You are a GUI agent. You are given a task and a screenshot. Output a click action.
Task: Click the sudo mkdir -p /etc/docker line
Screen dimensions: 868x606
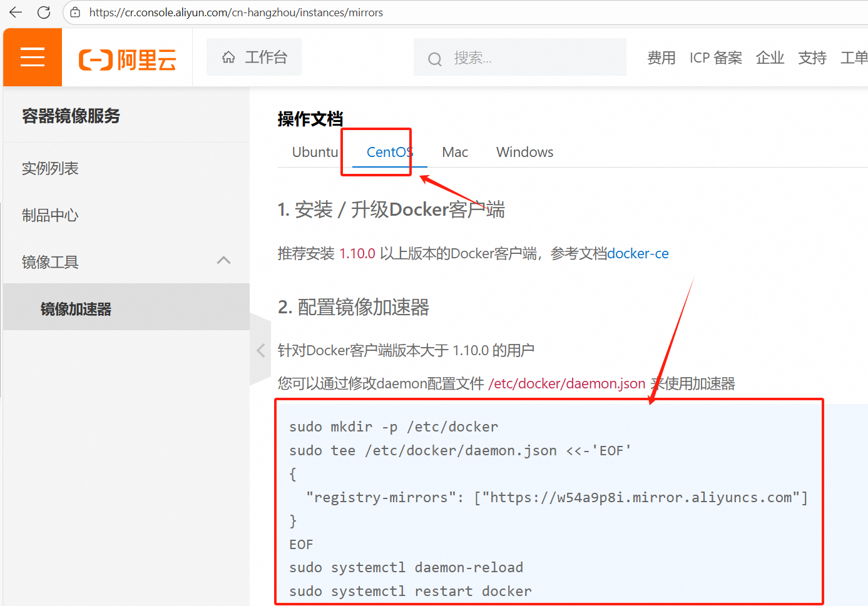click(394, 427)
